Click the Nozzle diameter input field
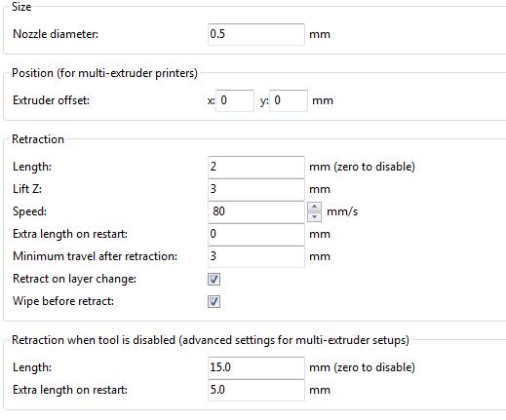 tap(256, 34)
